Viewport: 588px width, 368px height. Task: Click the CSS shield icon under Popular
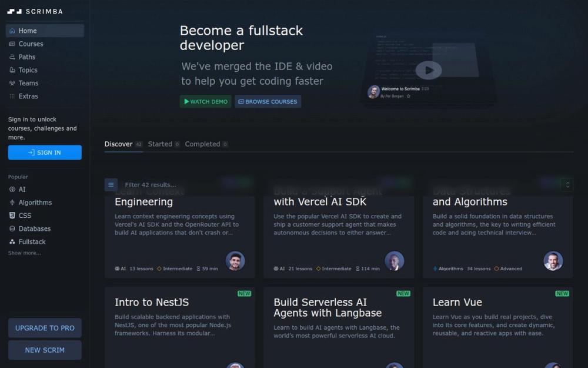[x=12, y=216]
